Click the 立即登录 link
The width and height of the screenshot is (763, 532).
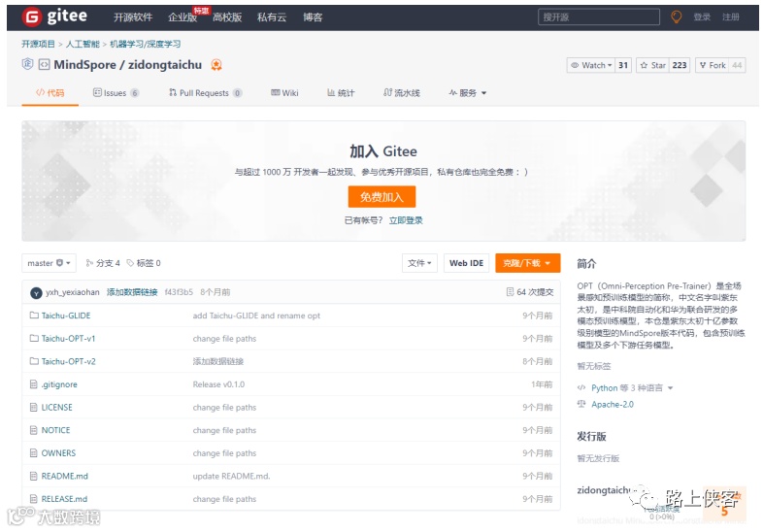tap(406, 220)
